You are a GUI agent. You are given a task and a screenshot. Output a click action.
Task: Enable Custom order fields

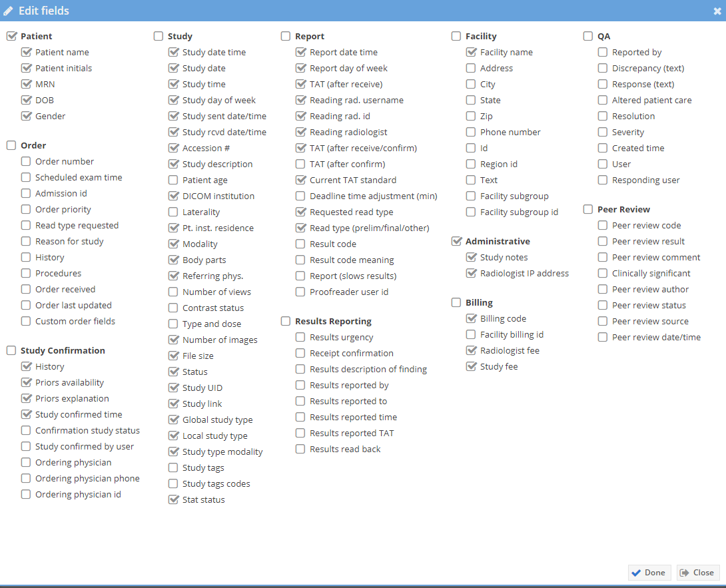(x=27, y=322)
